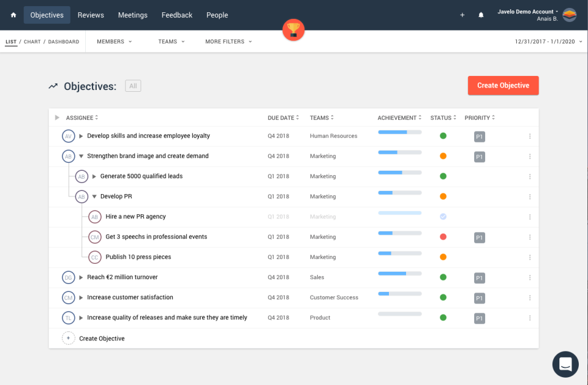Image resolution: width=588 pixels, height=385 pixels.
Task: Collapse Strengthen brand image and create demand
Action: [x=81, y=156]
